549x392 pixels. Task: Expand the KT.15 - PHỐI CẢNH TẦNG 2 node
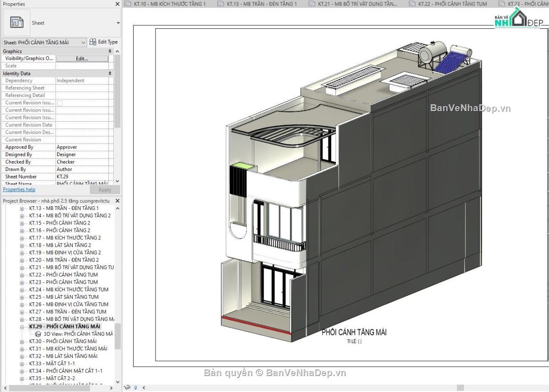point(22,223)
